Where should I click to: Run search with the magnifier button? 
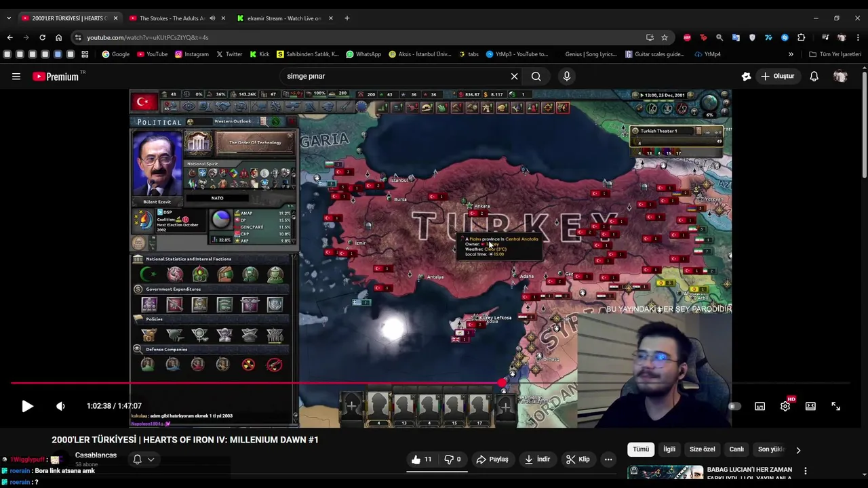point(536,77)
